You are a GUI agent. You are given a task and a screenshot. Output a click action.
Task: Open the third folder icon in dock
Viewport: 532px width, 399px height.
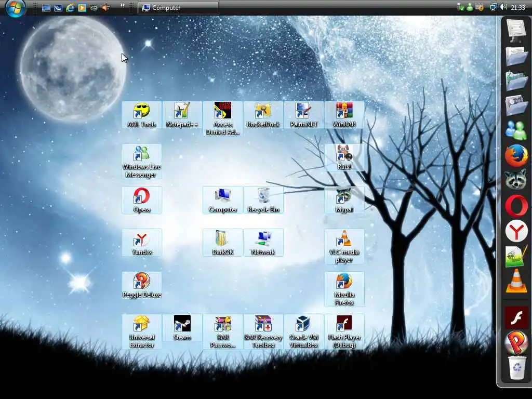tap(516, 106)
